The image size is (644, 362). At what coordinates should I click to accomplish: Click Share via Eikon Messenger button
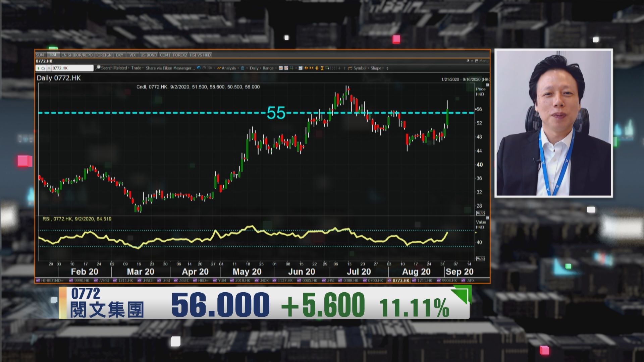(x=170, y=68)
